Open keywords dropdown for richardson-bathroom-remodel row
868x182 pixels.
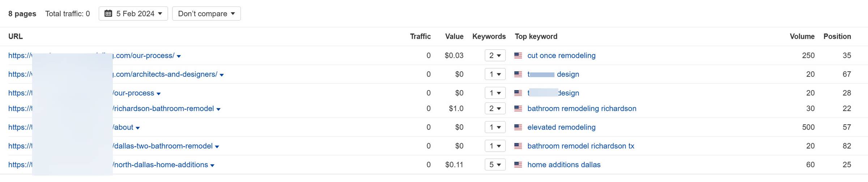[495, 109]
